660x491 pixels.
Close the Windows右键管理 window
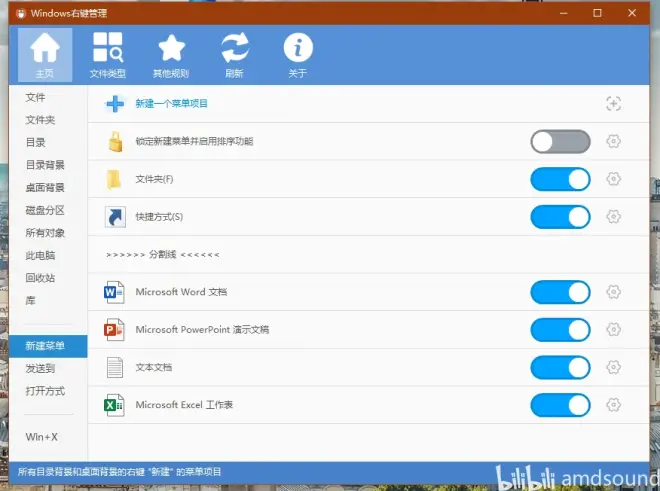(x=632, y=13)
